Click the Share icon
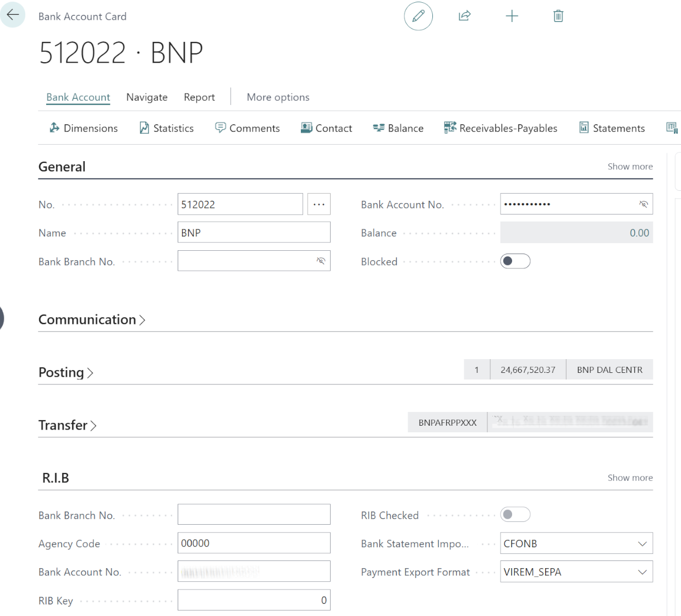 tap(464, 16)
